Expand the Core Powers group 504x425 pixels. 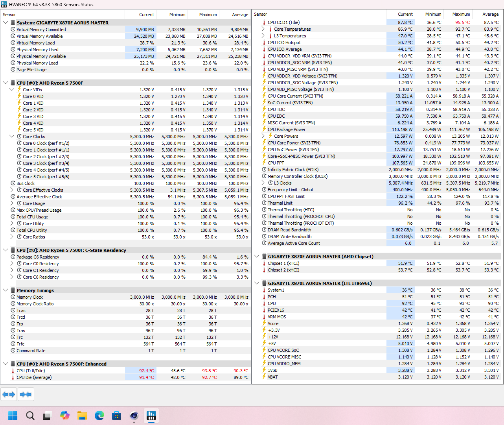[263, 136]
